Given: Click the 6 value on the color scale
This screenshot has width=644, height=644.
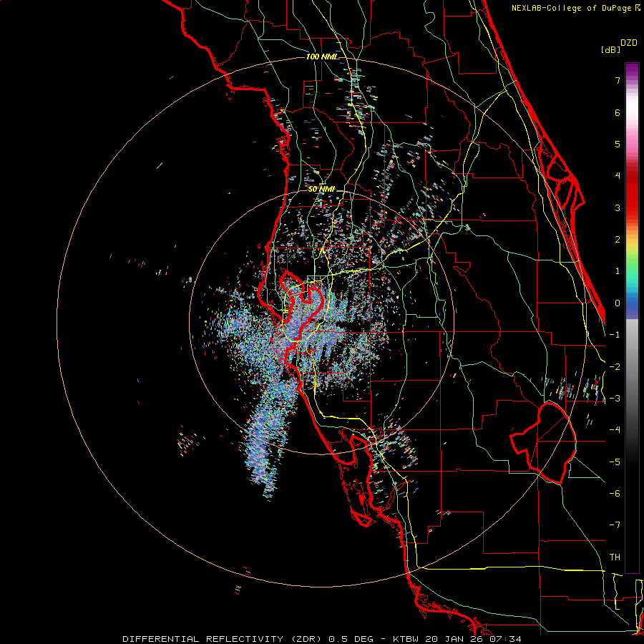Looking at the screenshot, I should click(x=618, y=112).
